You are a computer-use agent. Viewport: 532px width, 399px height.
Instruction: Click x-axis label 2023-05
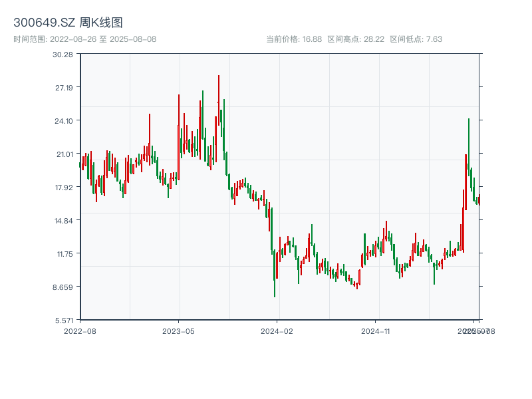point(178,331)
